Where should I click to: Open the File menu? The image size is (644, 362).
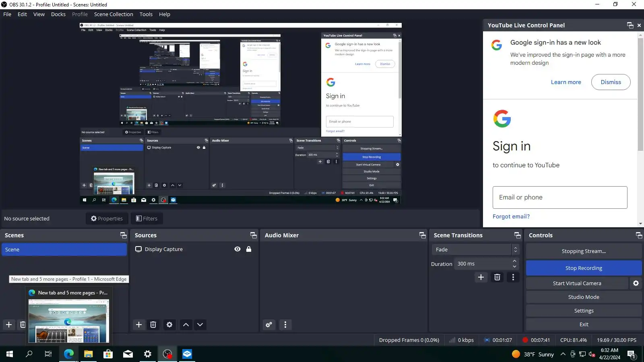(x=7, y=14)
